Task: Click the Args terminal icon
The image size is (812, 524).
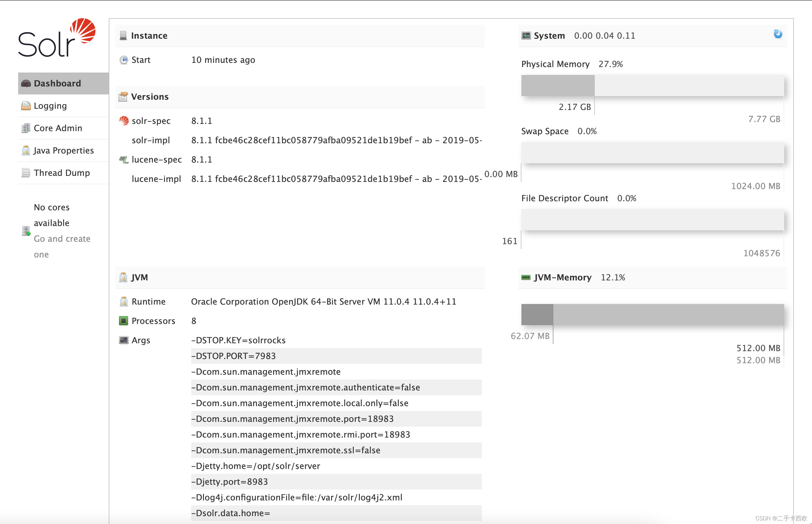Action: 124,340
